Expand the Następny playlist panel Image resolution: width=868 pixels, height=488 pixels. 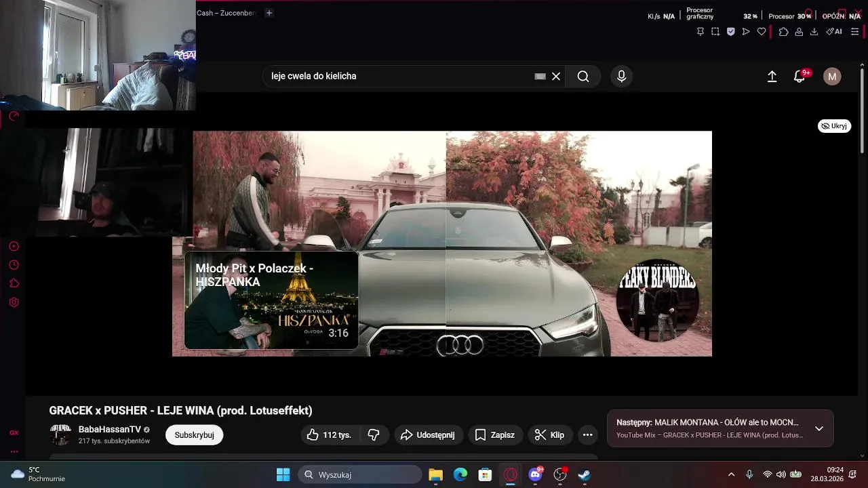[819, 428]
